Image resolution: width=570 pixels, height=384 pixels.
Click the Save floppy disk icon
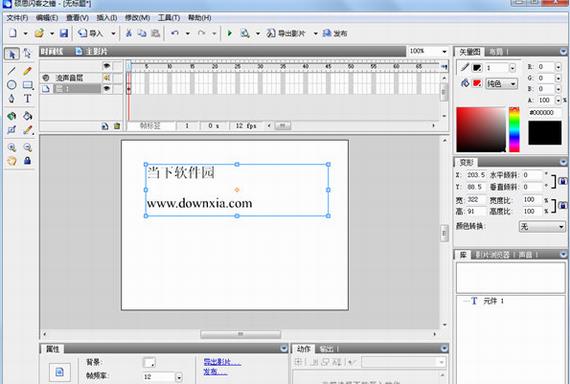[64, 33]
